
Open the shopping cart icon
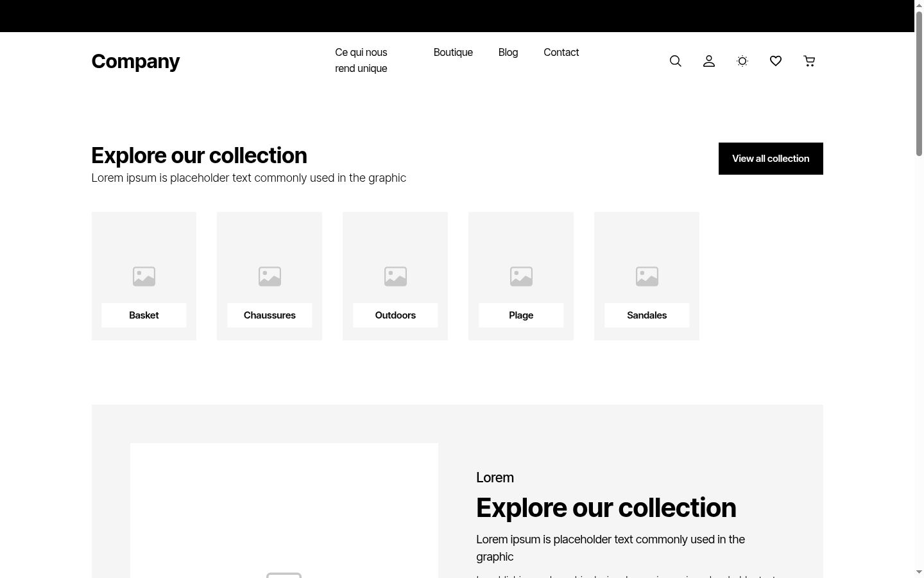point(809,61)
